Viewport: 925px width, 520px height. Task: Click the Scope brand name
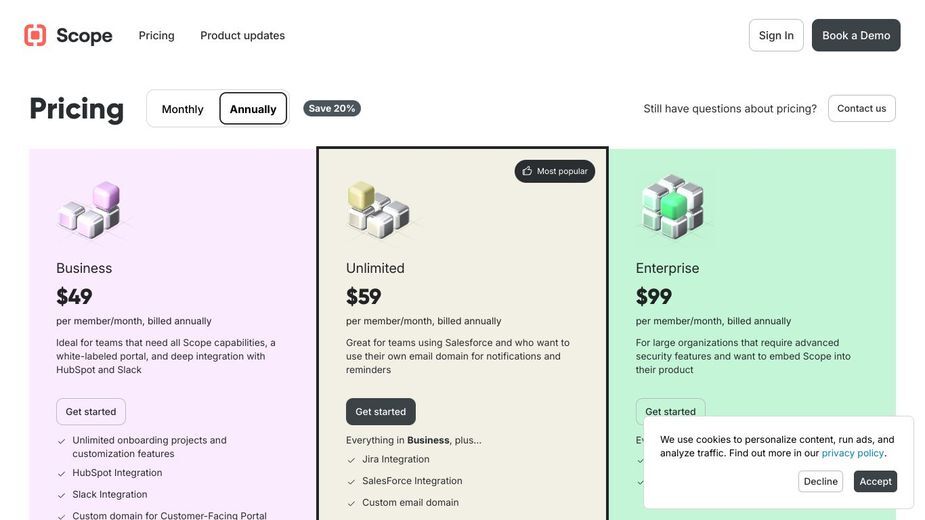coord(84,35)
